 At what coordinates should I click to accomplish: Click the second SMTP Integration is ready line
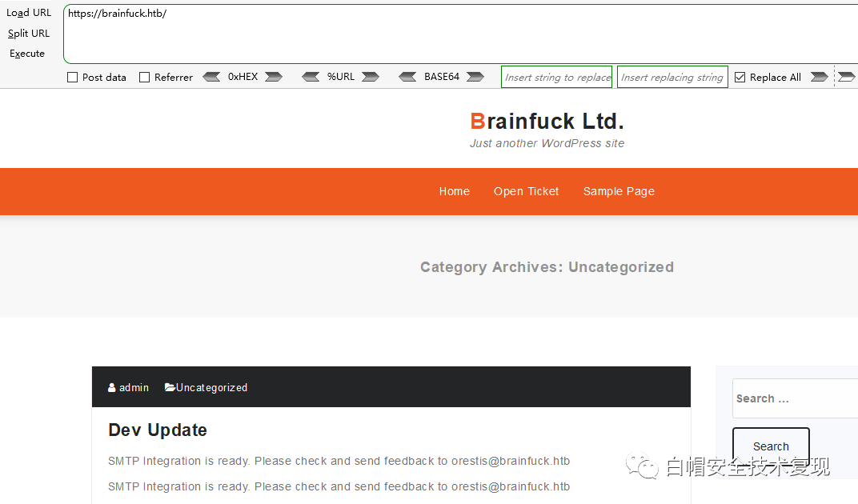coord(339,487)
